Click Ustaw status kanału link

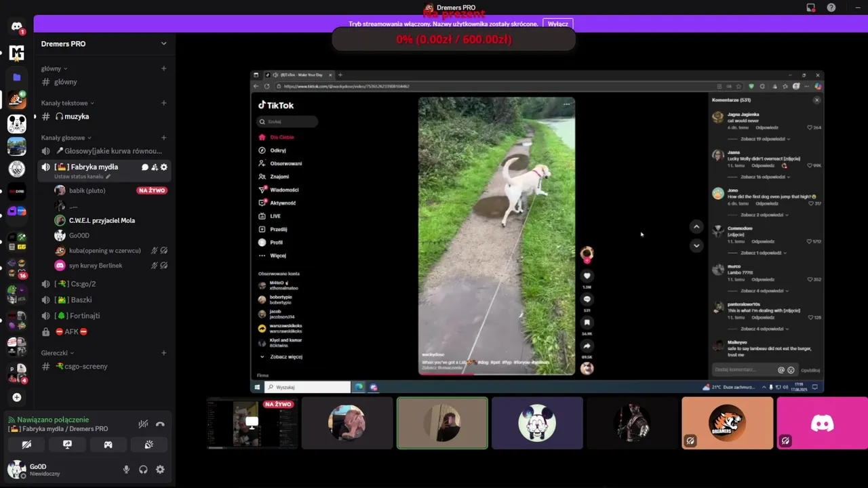82,177
